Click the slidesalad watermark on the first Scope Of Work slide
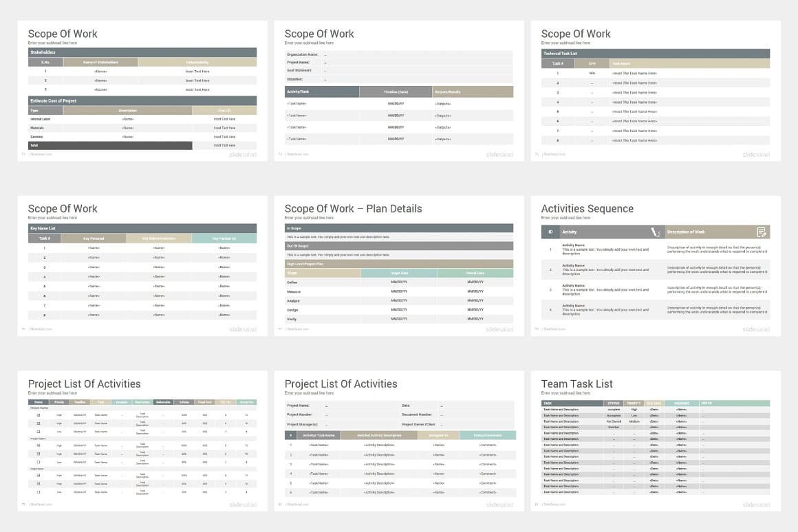The height and width of the screenshot is (532, 798). tap(242, 154)
